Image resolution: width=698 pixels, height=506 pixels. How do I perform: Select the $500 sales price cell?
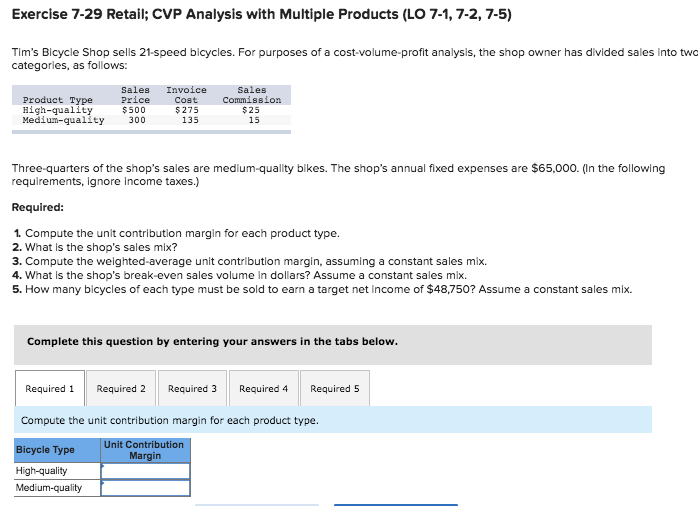134,110
